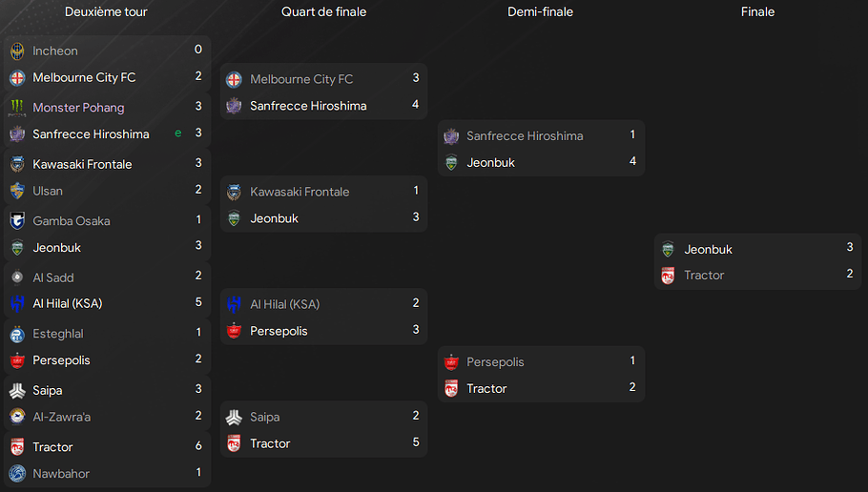The height and width of the screenshot is (492, 868).
Task: Click the Monster Pohang logo icon
Action: click(x=17, y=108)
